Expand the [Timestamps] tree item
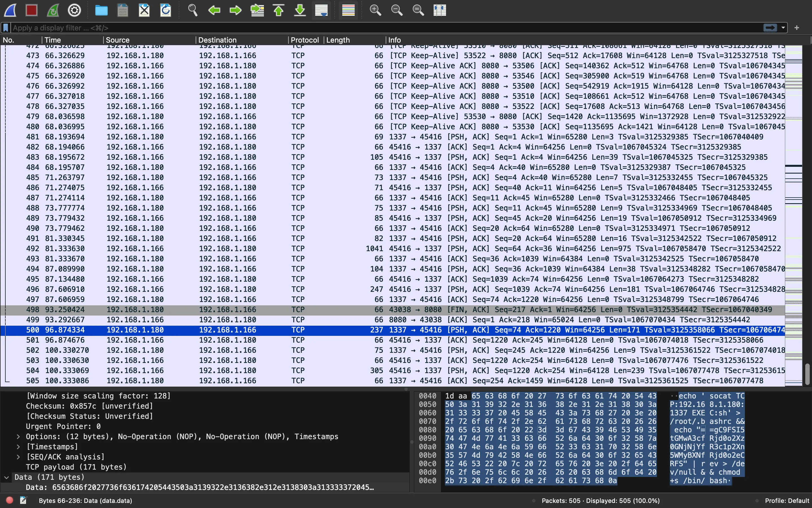Viewport: 812px width, 508px height. tap(18, 446)
